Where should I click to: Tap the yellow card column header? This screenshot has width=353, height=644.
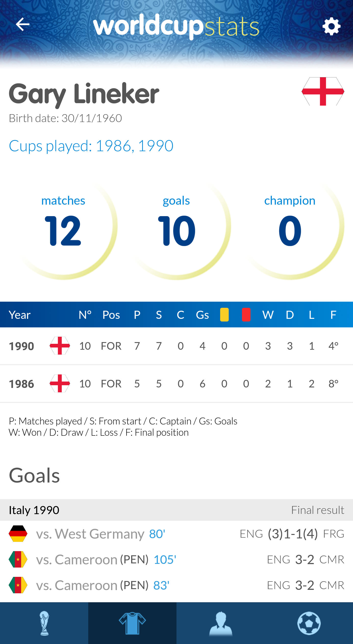click(x=224, y=314)
